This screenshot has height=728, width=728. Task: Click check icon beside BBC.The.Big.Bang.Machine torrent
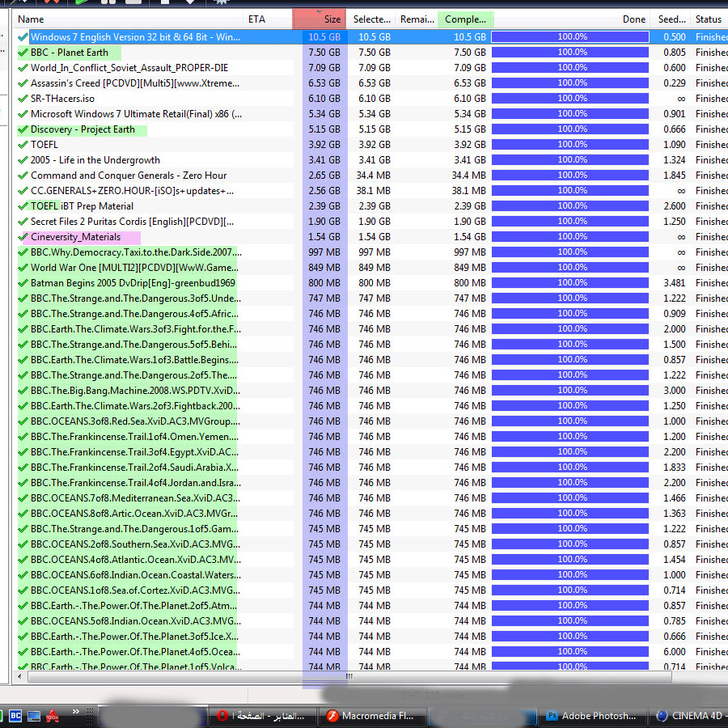click(23, 391)
